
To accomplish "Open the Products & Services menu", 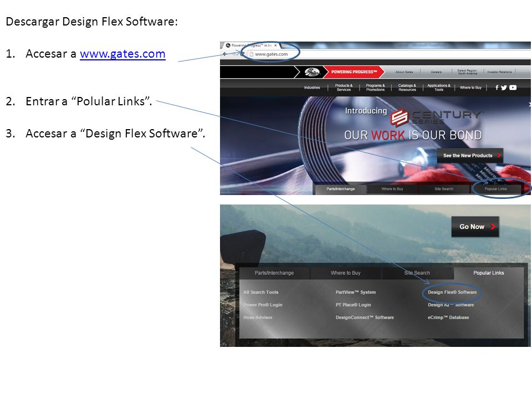I will click(x=344, y=88).
